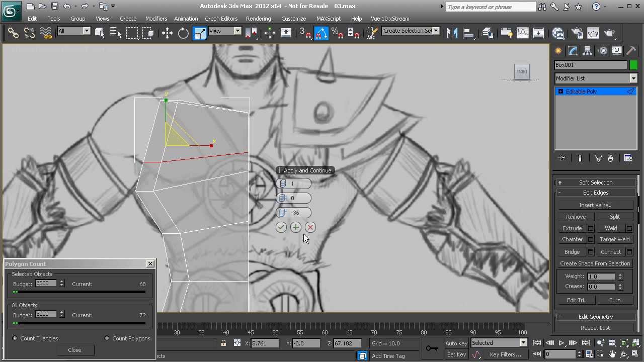Select the Unlink Selection tool
The height and width of the screenshot is (362, 644).
[29, 33]
